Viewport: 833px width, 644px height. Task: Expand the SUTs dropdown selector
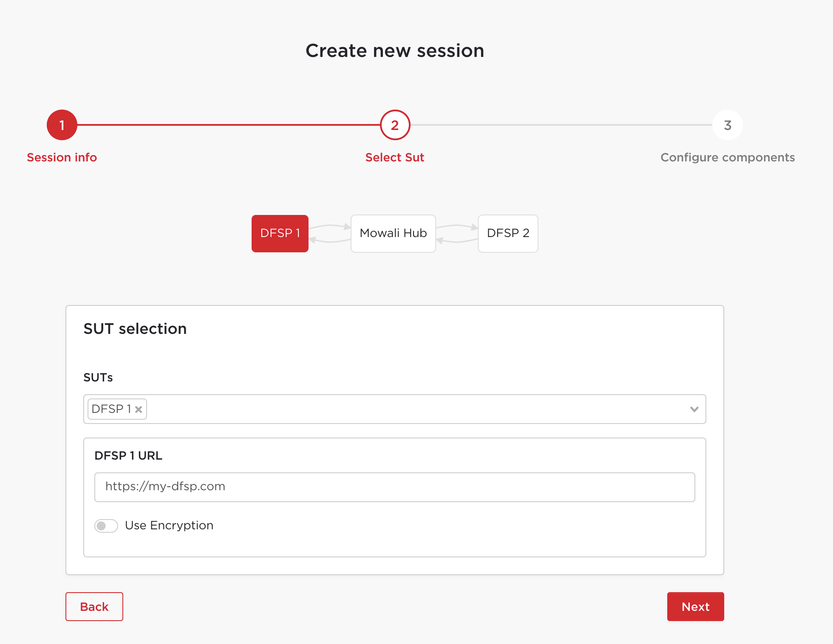click(x=696, y=409)
